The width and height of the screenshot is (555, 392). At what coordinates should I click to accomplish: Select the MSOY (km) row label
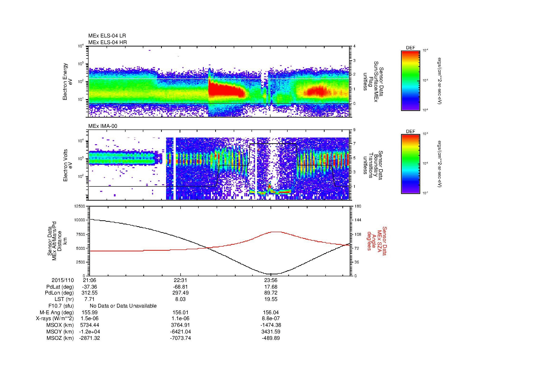60,332
